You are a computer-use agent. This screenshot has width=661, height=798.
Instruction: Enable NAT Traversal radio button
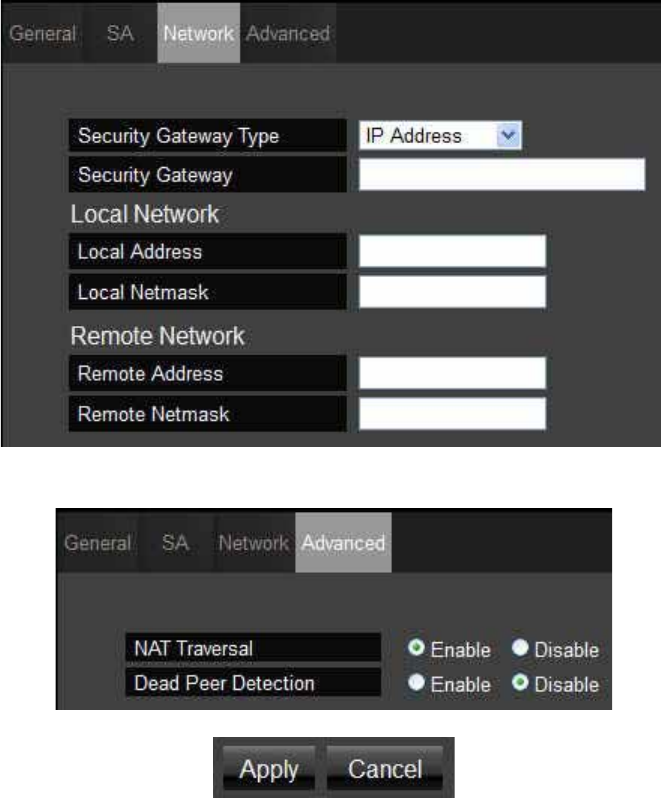(416, 647)
